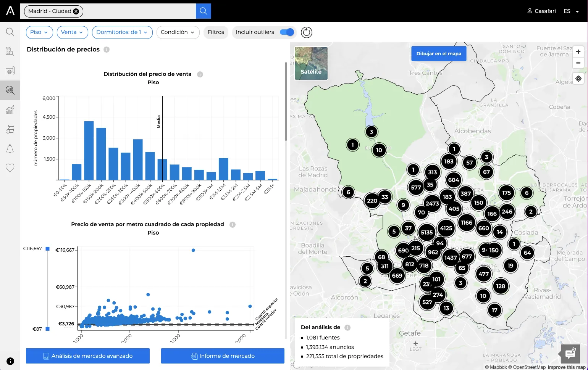588x370 pixels.
Task: Expand the Dormitorios: de 1 dropdown
Action: click(x=122, y=32)
